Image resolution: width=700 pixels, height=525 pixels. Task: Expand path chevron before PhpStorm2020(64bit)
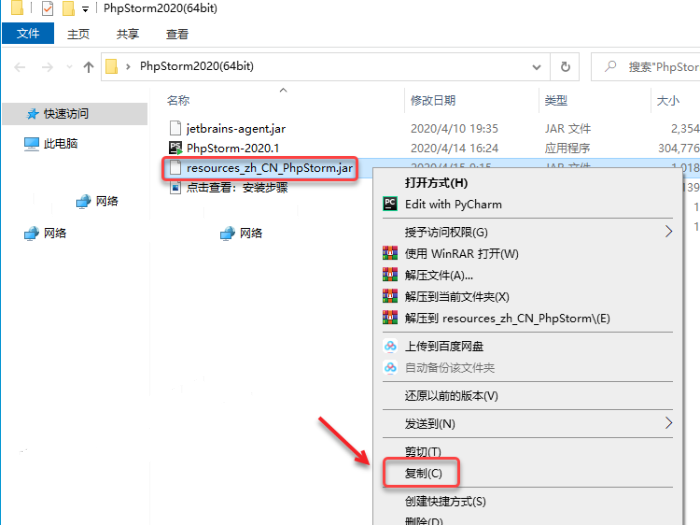pos(128,67)
